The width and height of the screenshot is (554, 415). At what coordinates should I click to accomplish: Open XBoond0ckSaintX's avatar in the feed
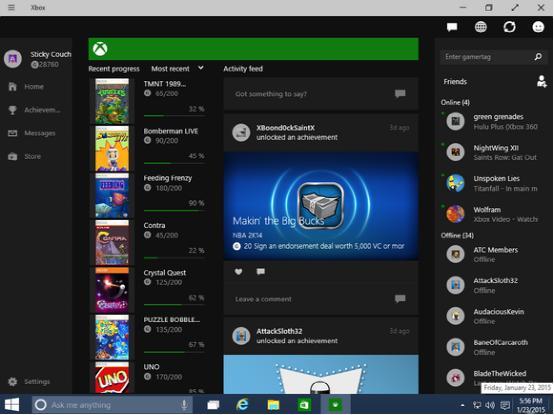pyautogui.click(x=241, y=132)
